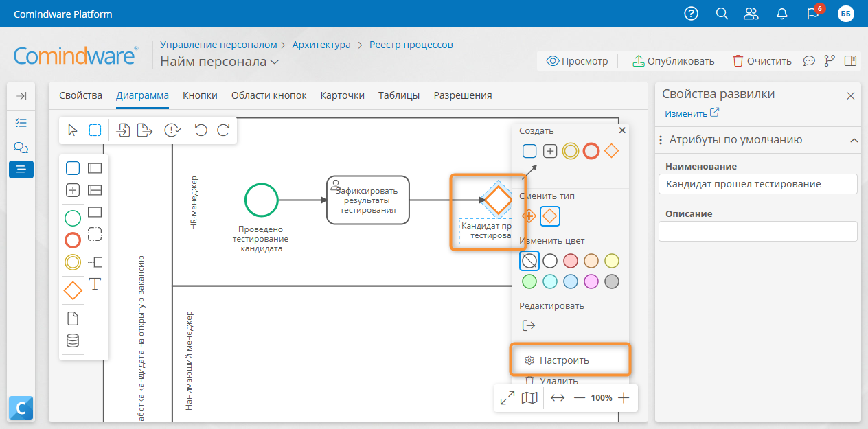Viewport: 868px width, 429px height.
Task: Switch to the Разрешения tab
Action: [463, 95]
